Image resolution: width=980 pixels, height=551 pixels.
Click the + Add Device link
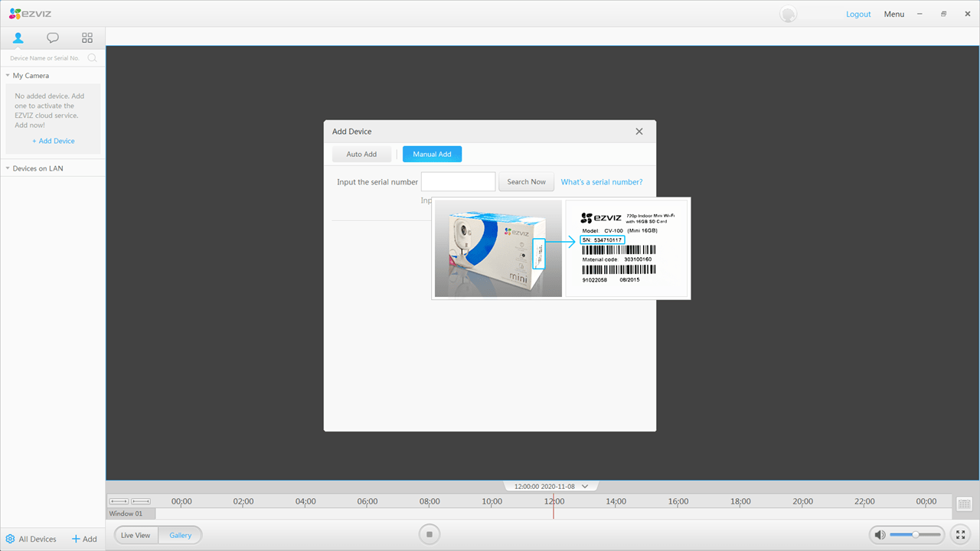(54, 141)
